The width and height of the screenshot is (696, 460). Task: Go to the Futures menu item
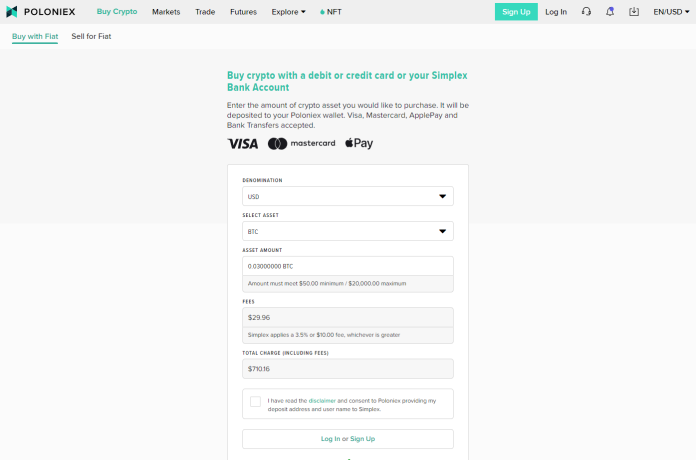click(243, 12)
